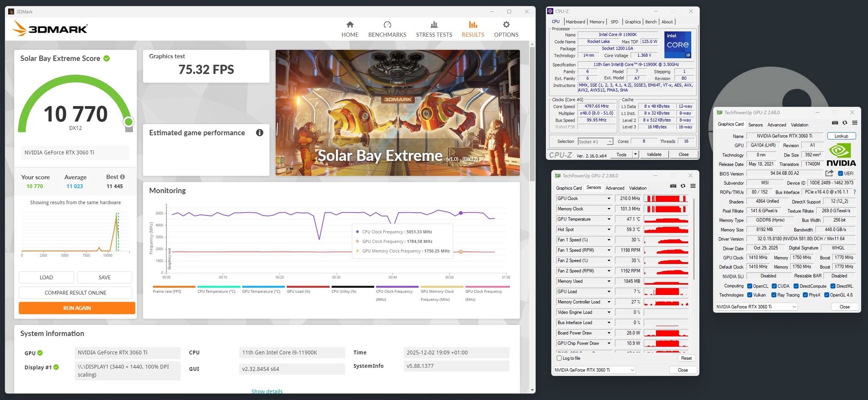Open the Validation tab in GPU-Z Graphics Card window
868x400 pixels.
coord(799,125)
